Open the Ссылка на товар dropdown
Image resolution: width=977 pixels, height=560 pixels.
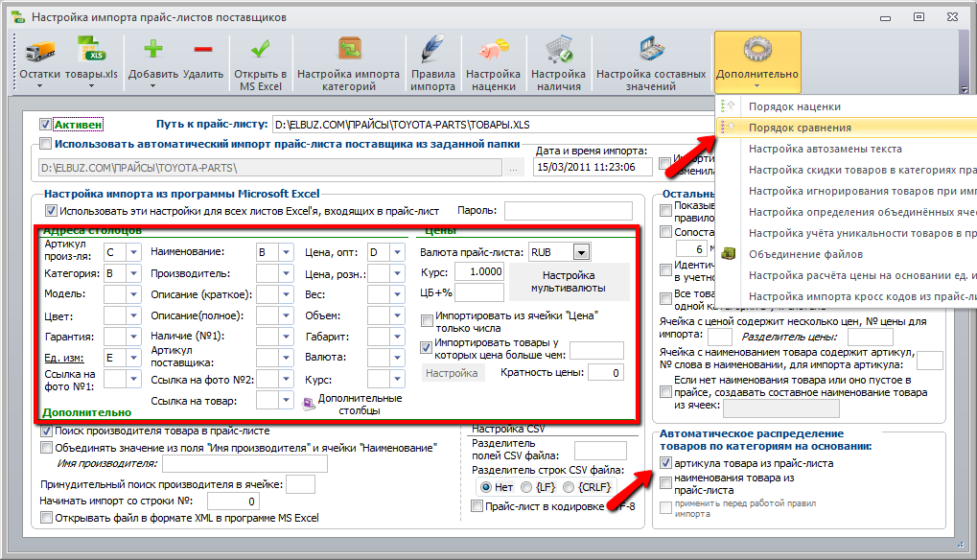pos(286,400)
